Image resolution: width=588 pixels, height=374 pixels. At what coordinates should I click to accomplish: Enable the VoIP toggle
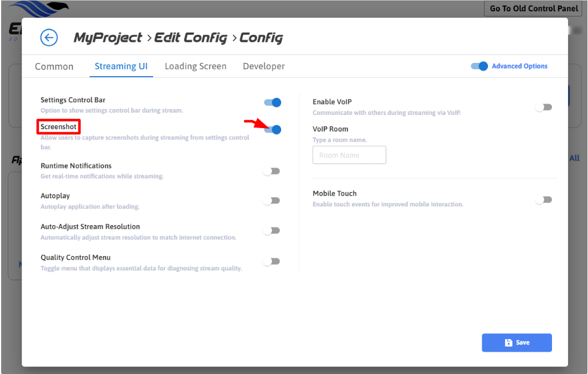coord(543,107)
